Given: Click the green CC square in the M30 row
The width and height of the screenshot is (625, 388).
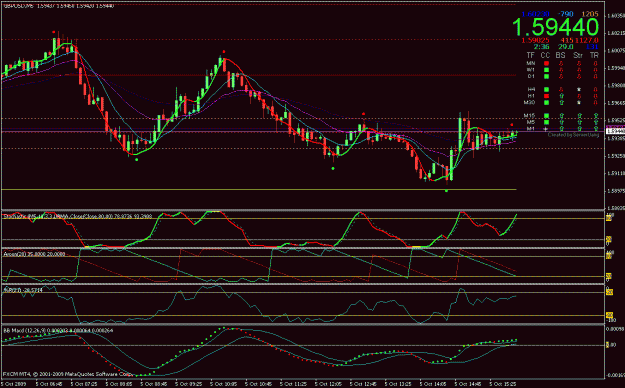Looking at the screenshot, I should [546, 102].
